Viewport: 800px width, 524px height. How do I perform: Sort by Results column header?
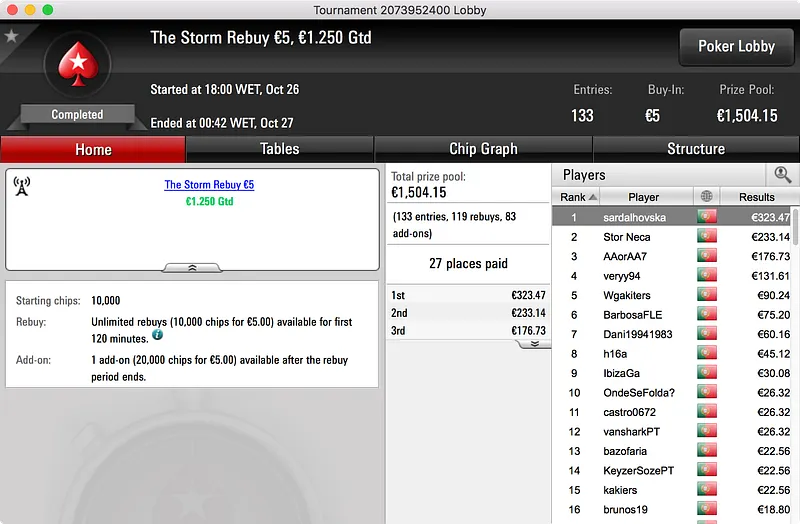pos(757,196)
